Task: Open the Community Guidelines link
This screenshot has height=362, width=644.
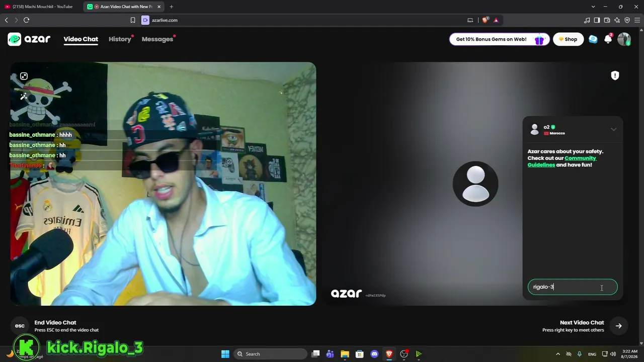Action: click(562, 161)
